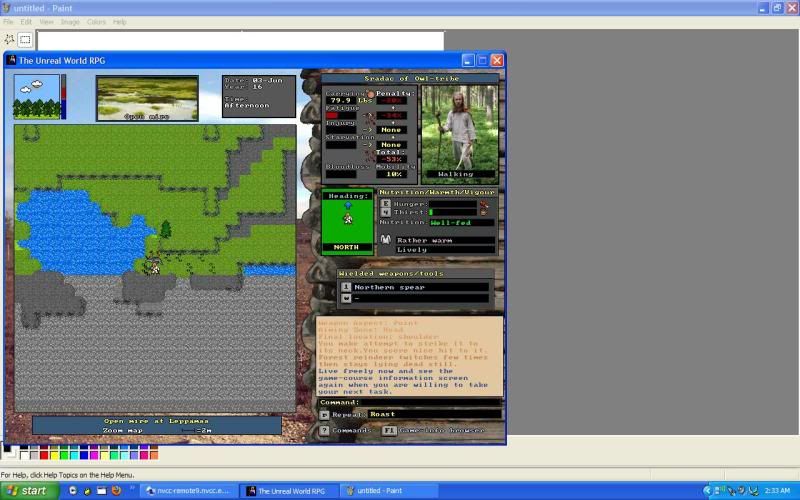Image resolution: width=800 pixels, height=500 pixels.
Task: Open Paint's Edit menu
Action: [x=26, y=22]
